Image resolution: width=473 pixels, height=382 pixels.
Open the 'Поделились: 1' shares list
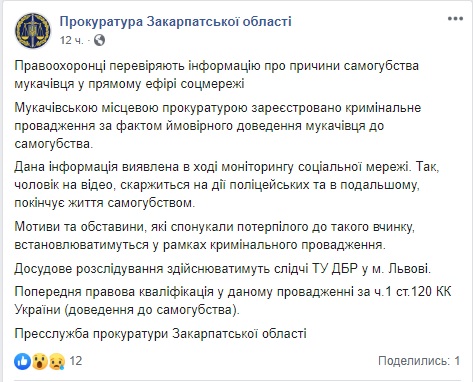(x=419, y=361)
